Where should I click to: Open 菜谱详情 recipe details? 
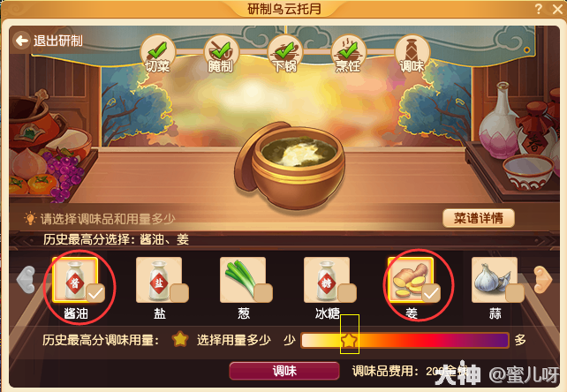click(479, 218)
